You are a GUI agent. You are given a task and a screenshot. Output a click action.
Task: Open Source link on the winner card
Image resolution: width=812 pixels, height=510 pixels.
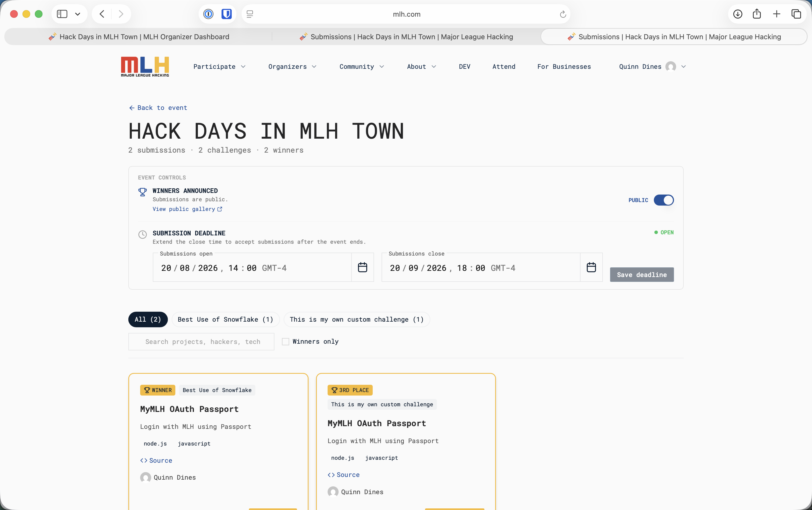pyautogui.click(x=156, y=460)
